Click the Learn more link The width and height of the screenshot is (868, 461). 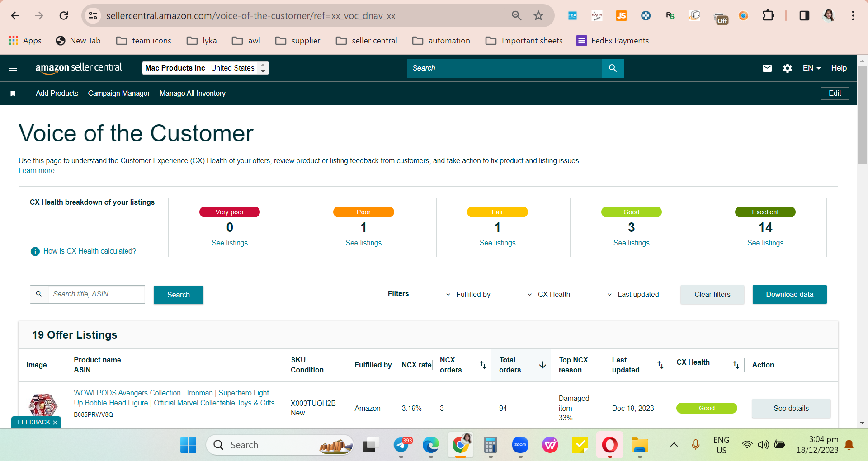pos(37,171)
